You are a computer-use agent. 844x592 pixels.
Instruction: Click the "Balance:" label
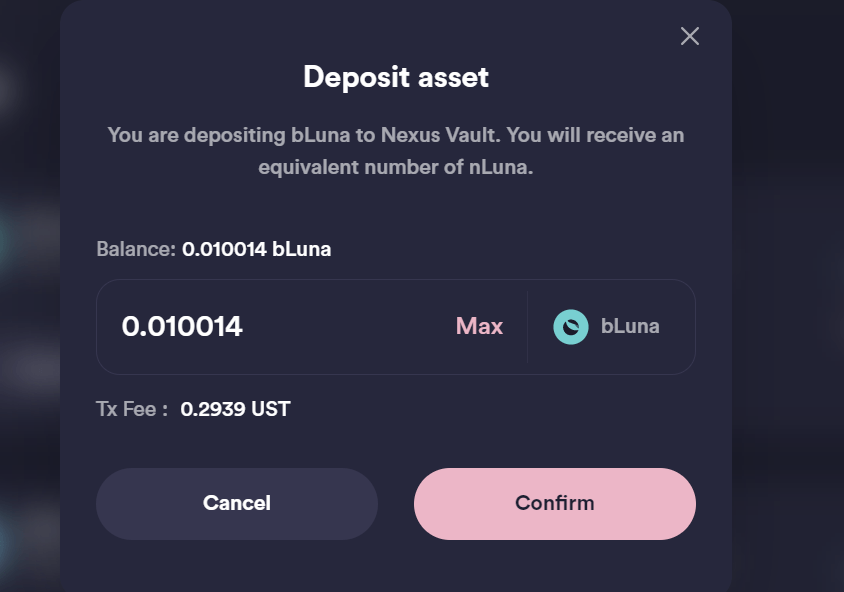point(136,249)
